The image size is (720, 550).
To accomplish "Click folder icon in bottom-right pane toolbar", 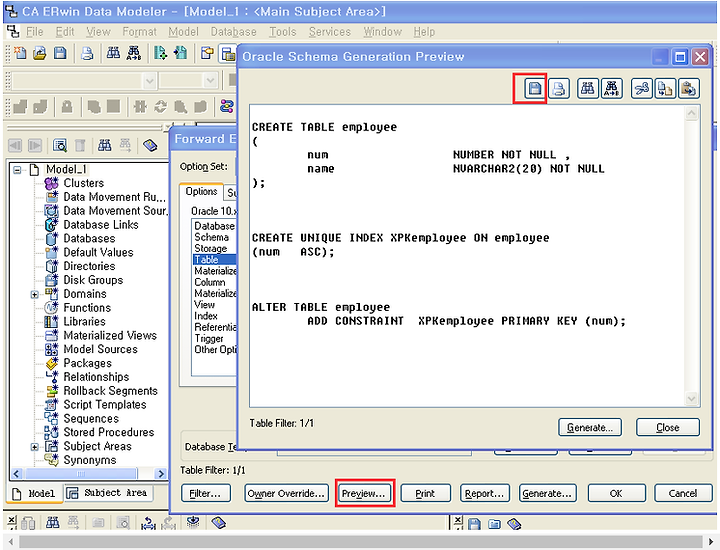I will (494, 524).
